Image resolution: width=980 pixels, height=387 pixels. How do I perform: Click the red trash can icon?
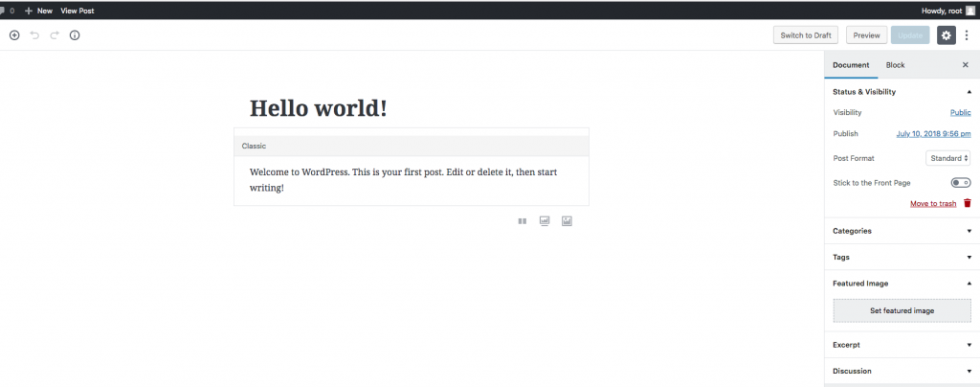point(968,203)
